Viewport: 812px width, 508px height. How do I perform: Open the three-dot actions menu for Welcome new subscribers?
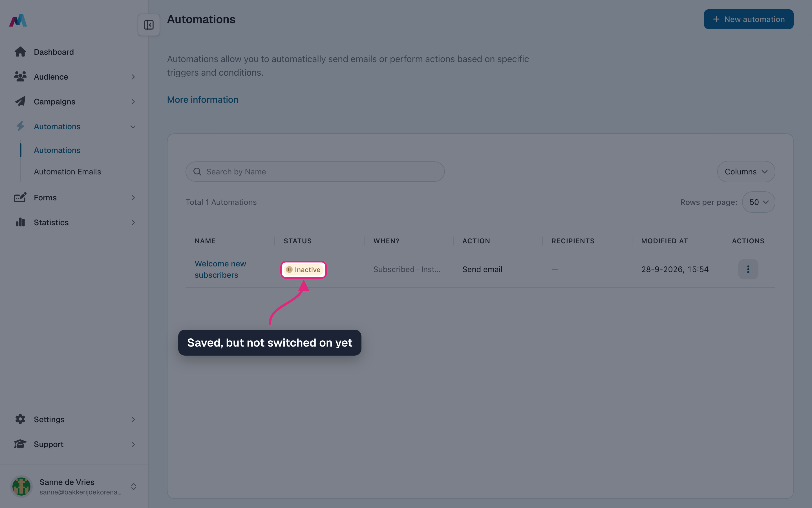coord(748,269)
